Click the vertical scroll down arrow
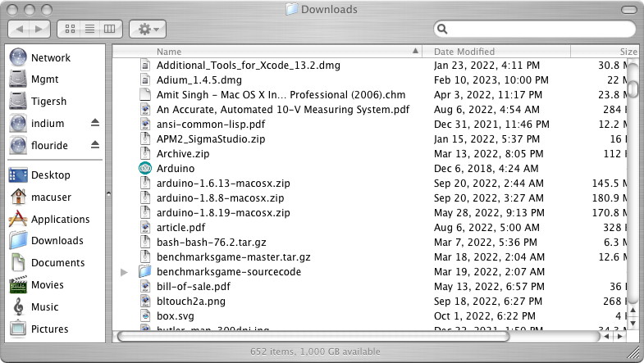Screen dimensions: 644x363 633,324
